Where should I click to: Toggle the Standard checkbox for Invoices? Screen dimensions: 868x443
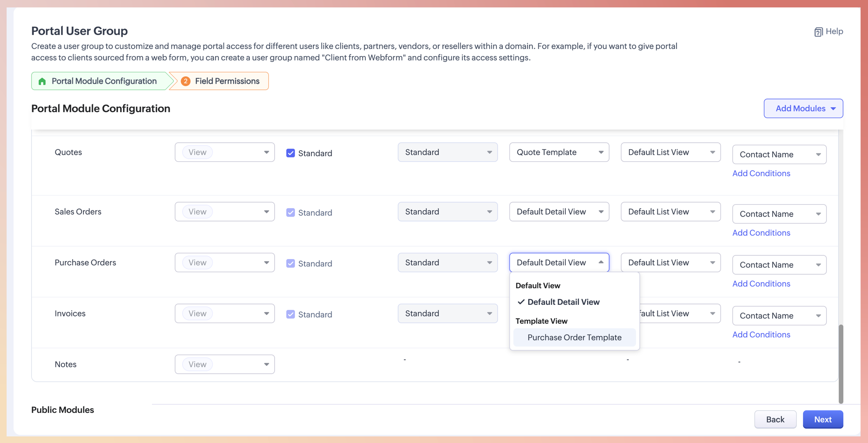pyautogui.click(x=291, y=314)
